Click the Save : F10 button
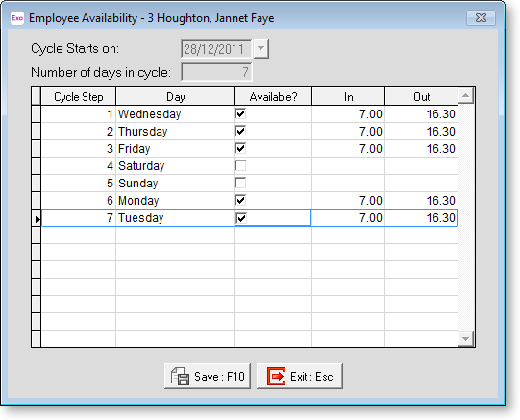 tap(208, 376)
